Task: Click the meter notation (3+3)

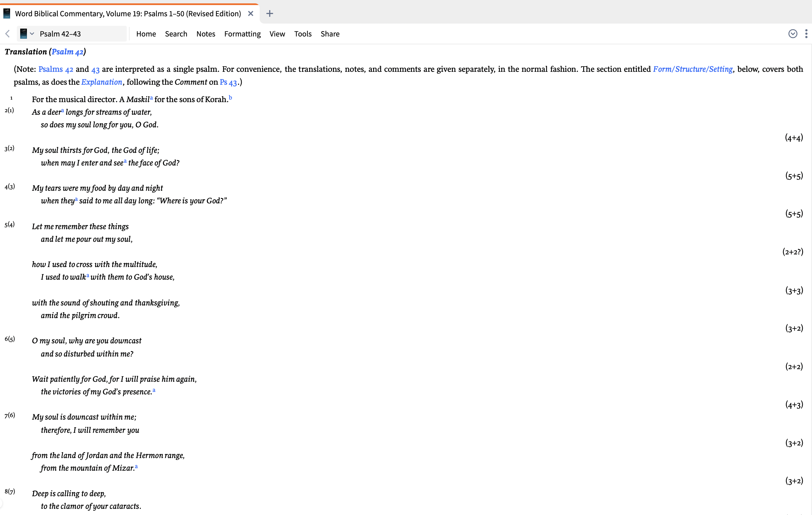Action: (794, 290)
